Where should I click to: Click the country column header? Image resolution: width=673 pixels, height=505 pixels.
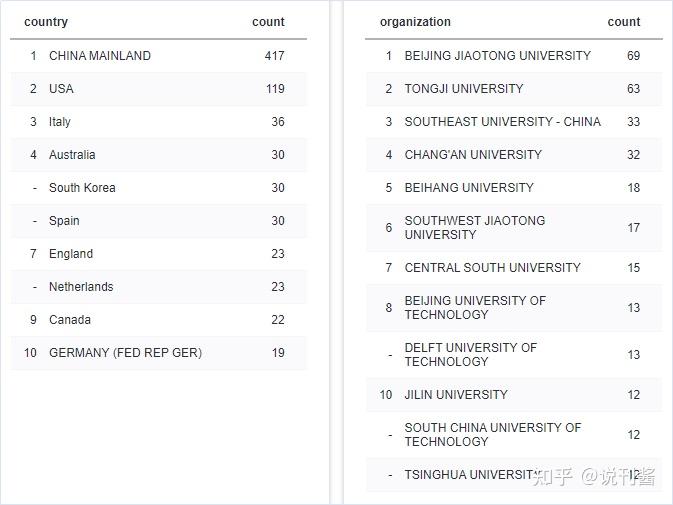tap(46, 22)
